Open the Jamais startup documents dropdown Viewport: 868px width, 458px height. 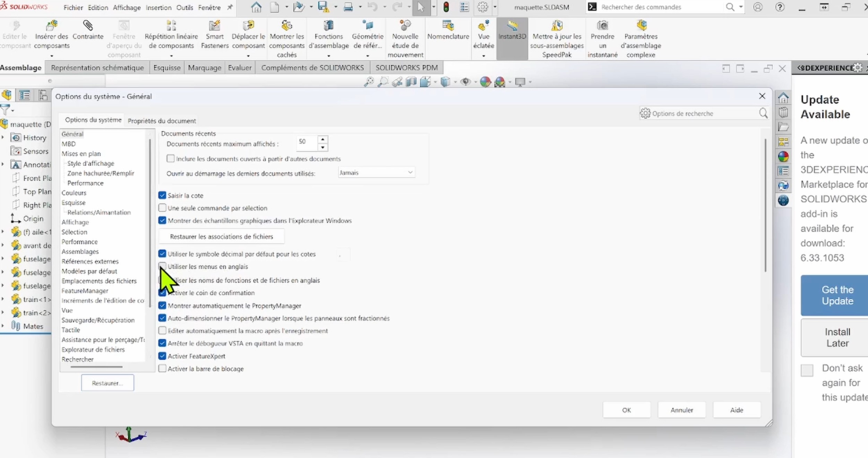(x=376, y=172)
